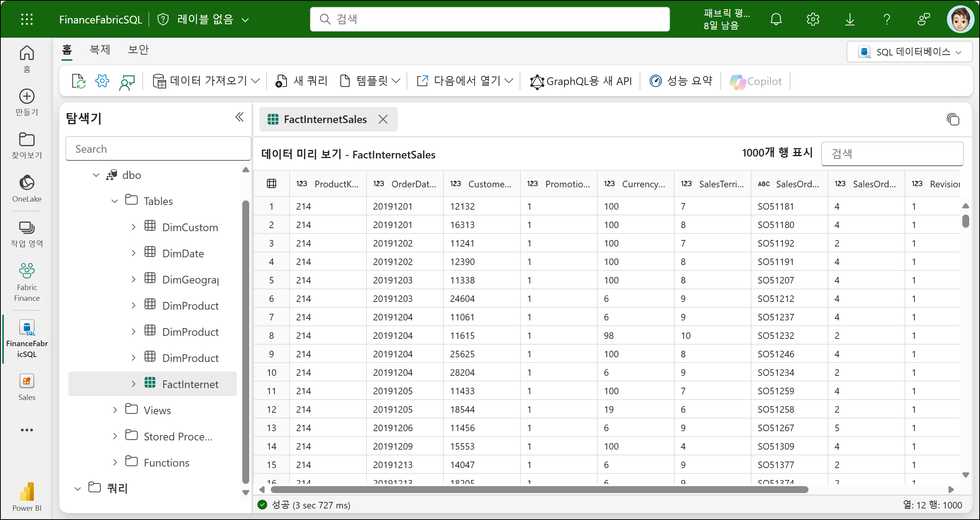980x520 pixels.
Task: Click the FinanceFabricSQL title in the header
Action: point(101,20)
